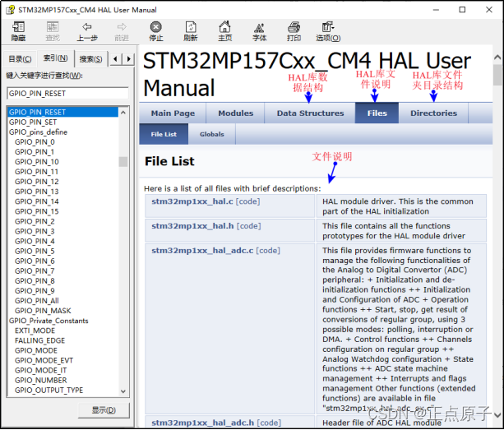Click the keyword input field
Image resolution: width=504 pixels, height=430 pixels.
(x=67, y=94)
